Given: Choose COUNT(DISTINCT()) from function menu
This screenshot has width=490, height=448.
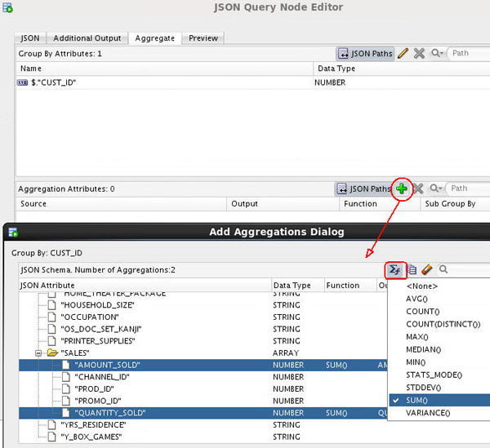Looking at the screenshot, I should [x=439, y=324].
